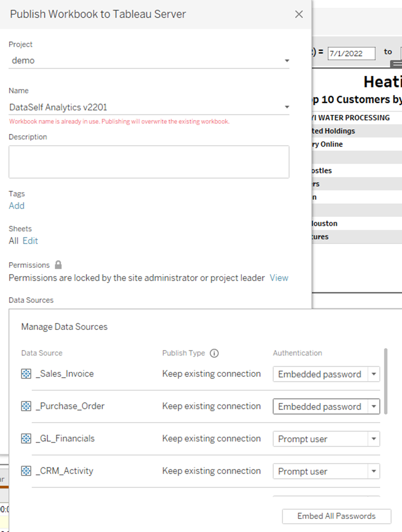The width and height of the screenshot is (402, 532).
Task: Edit which sheets are published
Action: tap(30, 241)
